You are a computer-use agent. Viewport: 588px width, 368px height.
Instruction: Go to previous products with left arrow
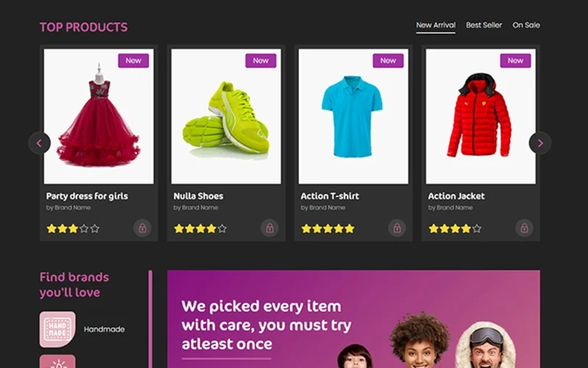click(x=40, y=143)
